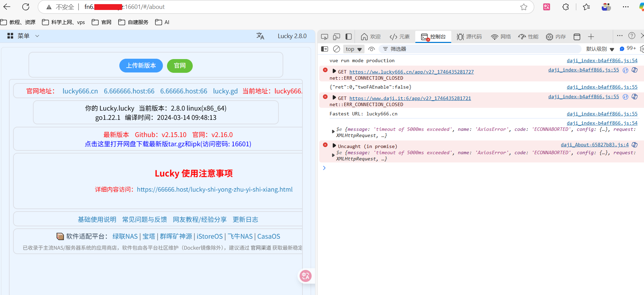
Task: Open the AI bookmarks folder
Action: click(162, 22)
